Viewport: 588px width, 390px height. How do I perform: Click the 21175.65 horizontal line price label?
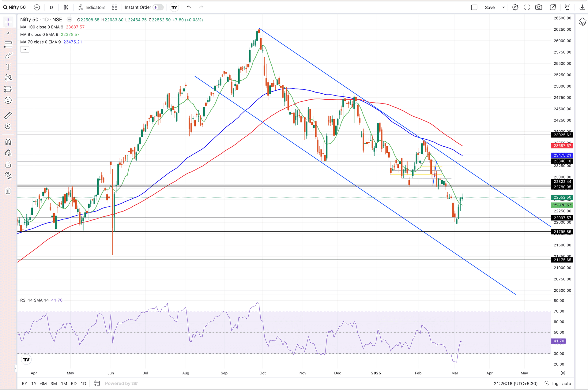tap(562, 260)
